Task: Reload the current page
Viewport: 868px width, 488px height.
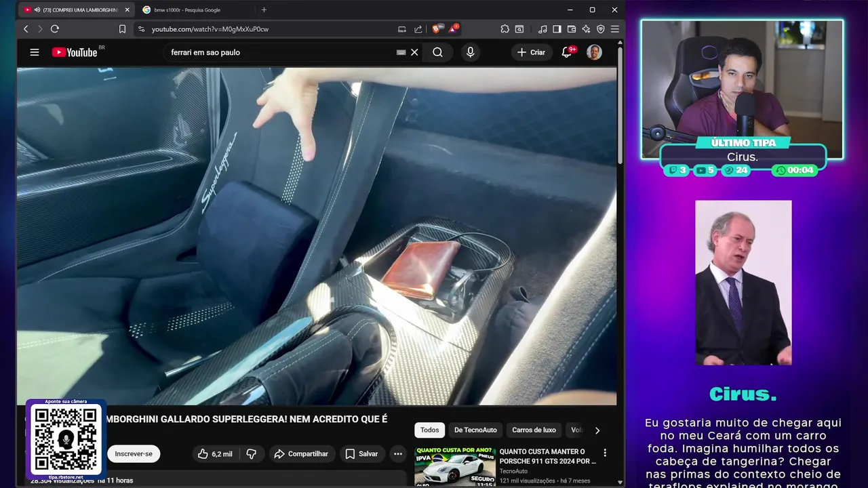Action: click(55, 29)
